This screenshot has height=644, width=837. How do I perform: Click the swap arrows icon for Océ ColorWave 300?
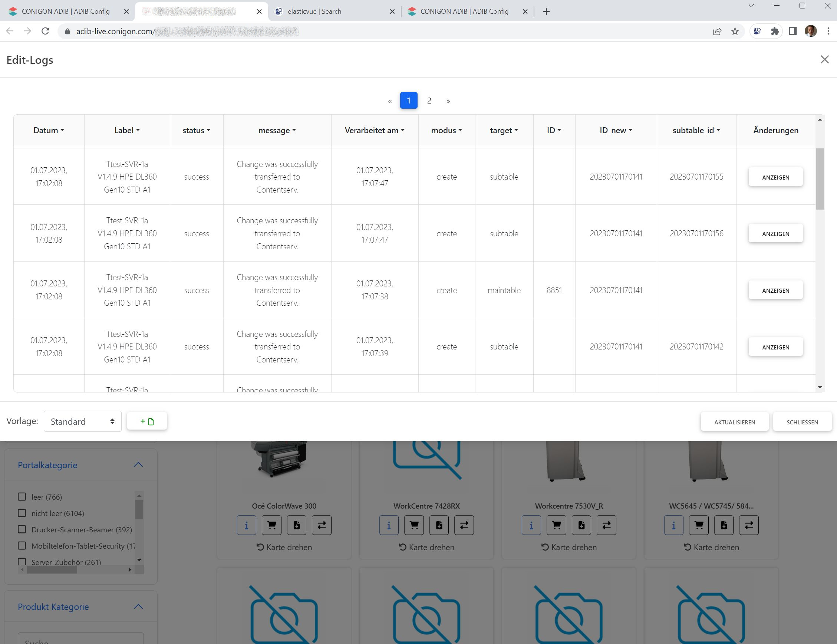pyautogui.click(x=322, y=525)
